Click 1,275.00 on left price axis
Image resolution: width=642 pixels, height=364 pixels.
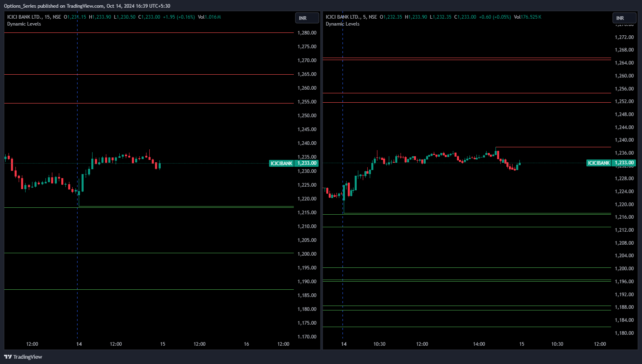click(307, 47)
